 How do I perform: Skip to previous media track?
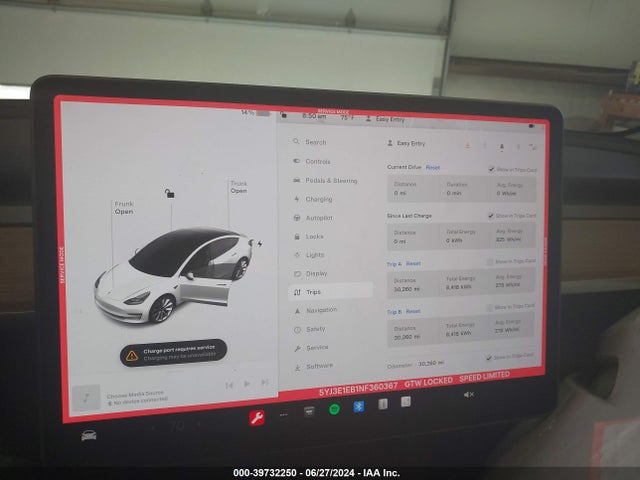[x=229, y=385]
